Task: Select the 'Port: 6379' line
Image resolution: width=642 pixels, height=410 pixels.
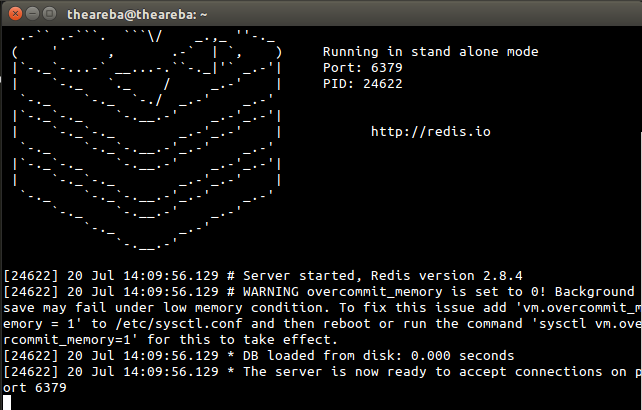Action: [x=362, y=68]
